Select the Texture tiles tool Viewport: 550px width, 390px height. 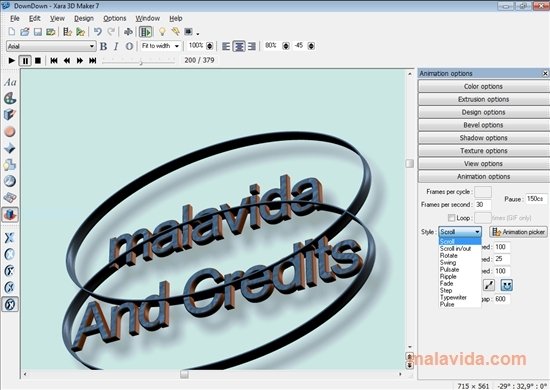10,197
